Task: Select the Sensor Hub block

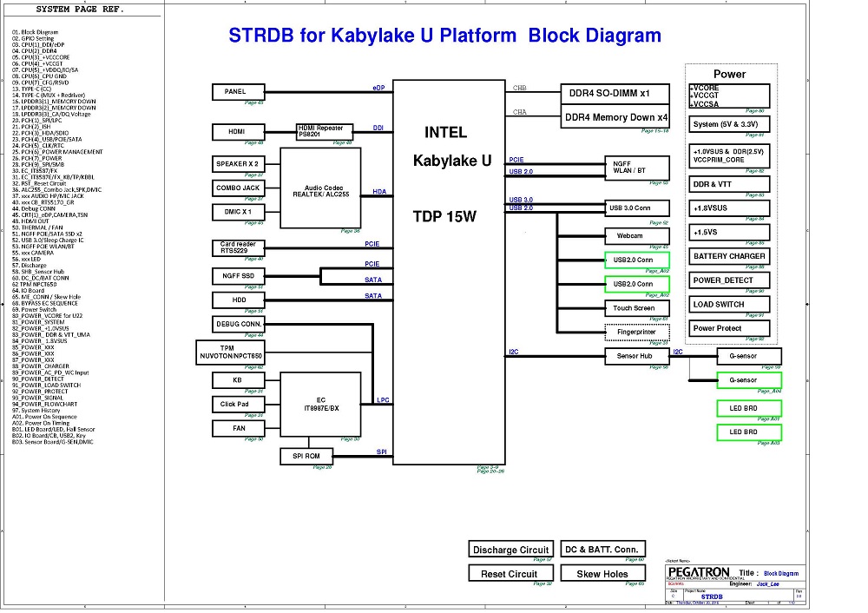Action: [636, 356]
